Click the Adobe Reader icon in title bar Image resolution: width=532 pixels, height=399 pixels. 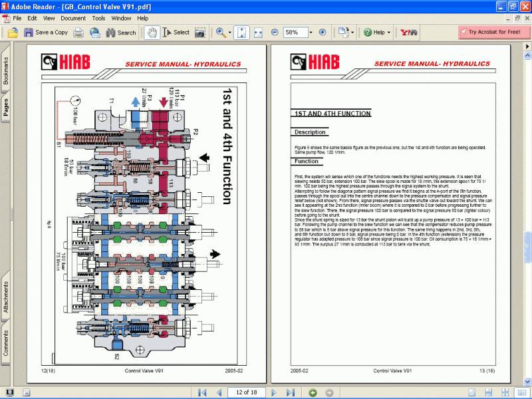click(x=5, y=6)
